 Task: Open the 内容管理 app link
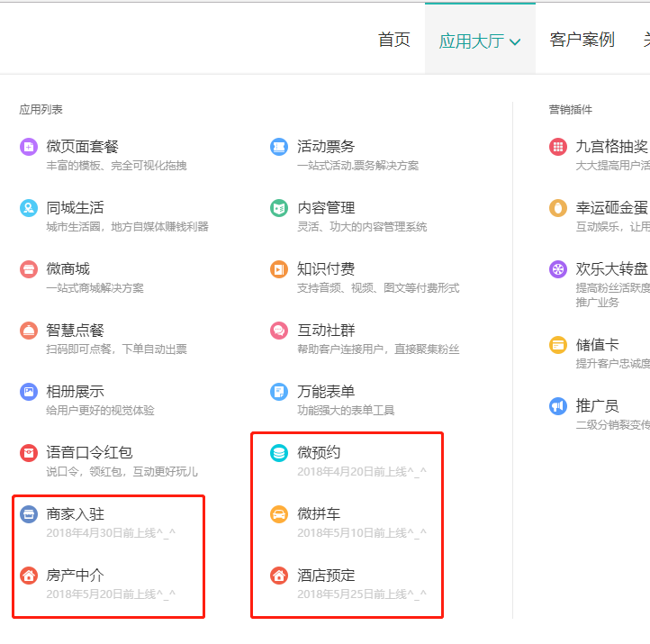pos(326,208)
